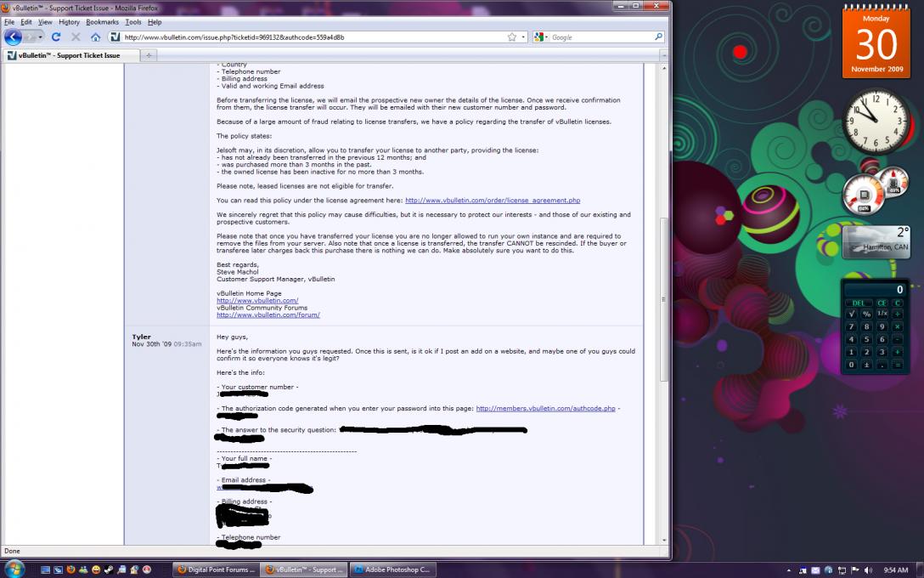Click the volume speaker tray icon
Screen dimensions: 924x578
[868, 569]
